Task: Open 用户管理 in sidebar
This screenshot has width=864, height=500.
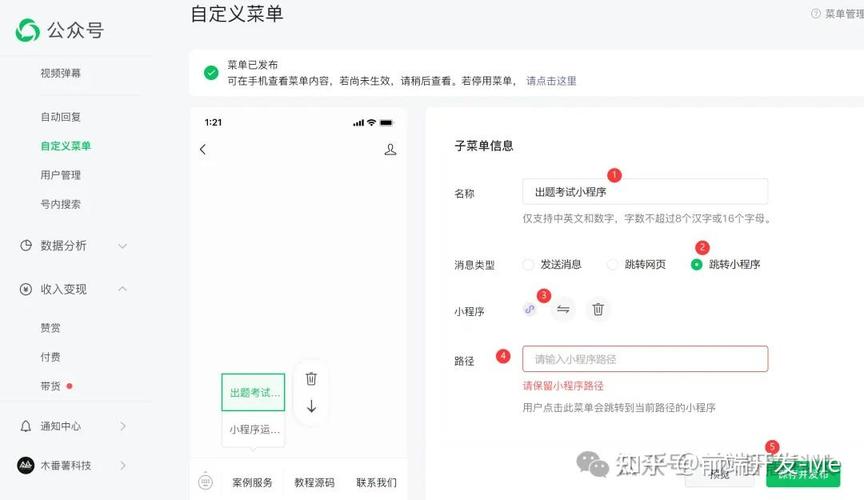Action: tap(61, 175)
